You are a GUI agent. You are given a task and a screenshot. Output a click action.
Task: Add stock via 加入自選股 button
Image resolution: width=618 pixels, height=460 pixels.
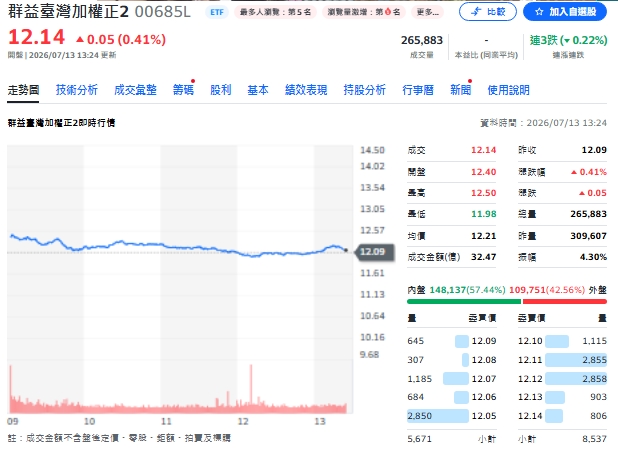tap(565, 12)
